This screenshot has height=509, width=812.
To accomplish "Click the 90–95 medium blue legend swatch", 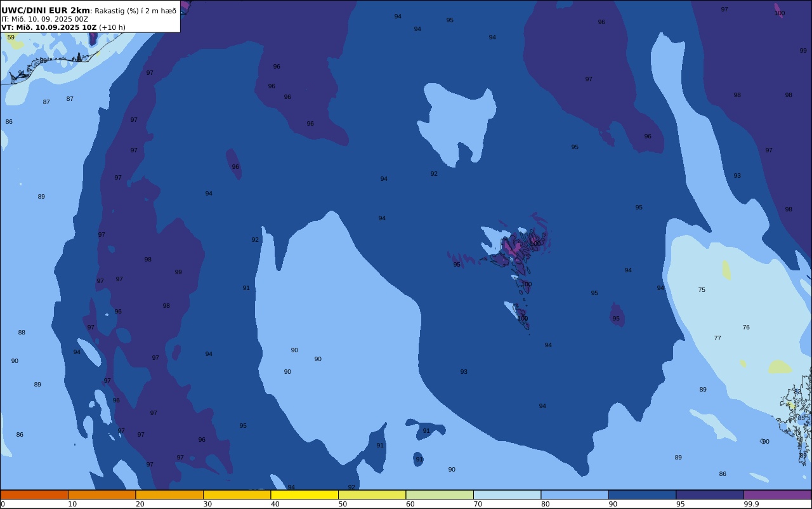I will [642, 494].
